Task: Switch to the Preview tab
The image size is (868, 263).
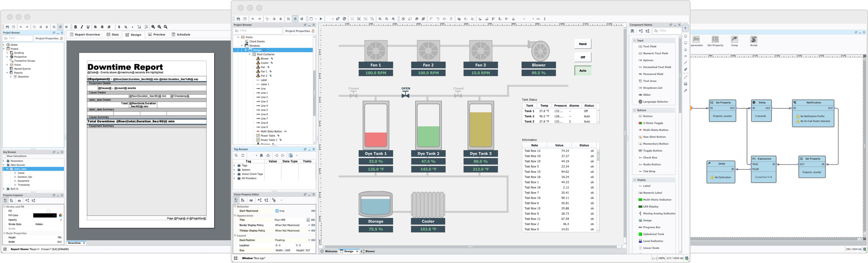Action: point(156,35)
